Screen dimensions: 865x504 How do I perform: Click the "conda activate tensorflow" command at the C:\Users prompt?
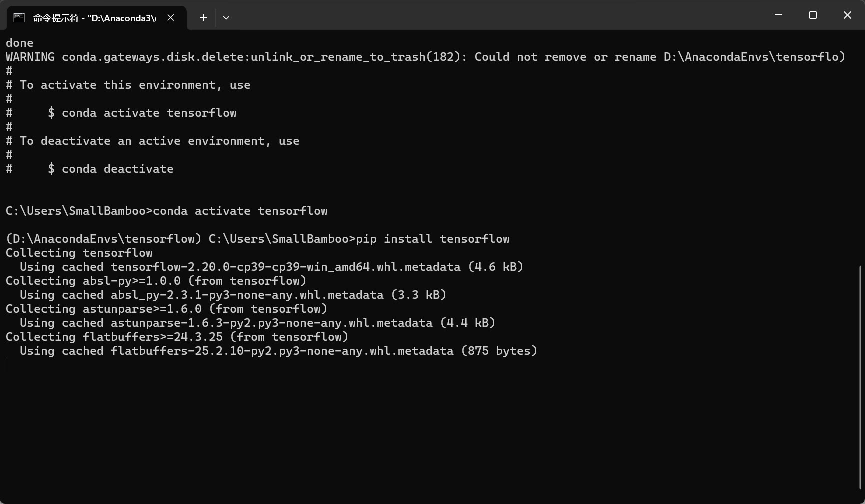coord(240,211)
